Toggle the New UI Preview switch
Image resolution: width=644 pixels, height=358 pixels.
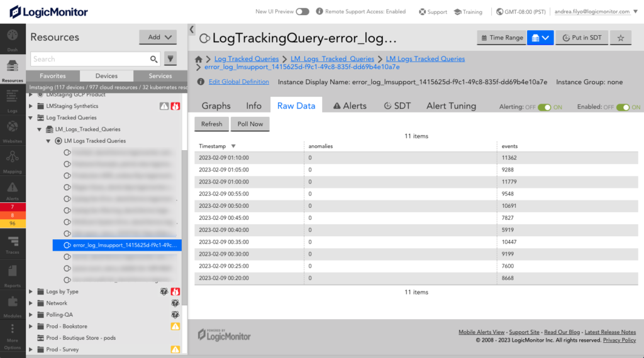303,11
